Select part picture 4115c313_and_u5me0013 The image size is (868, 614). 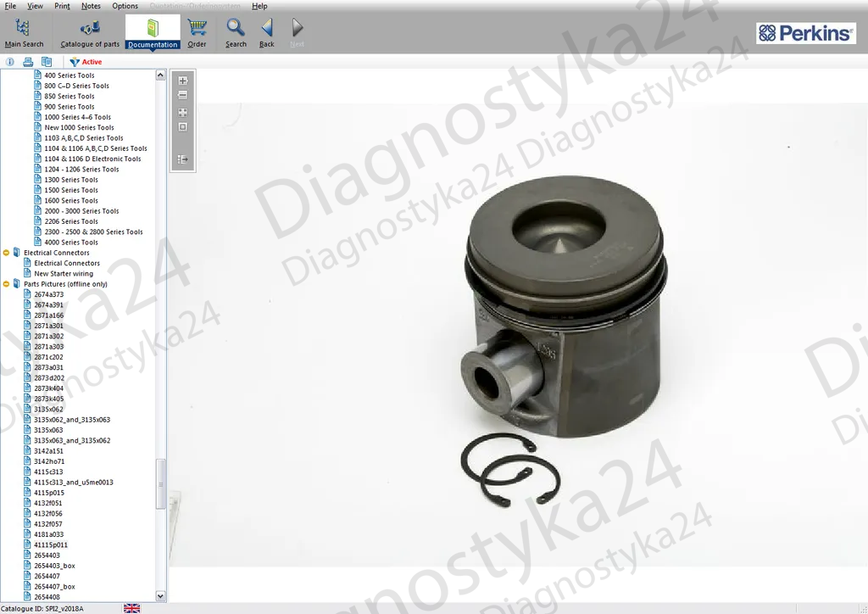click(x=73, y=483)
